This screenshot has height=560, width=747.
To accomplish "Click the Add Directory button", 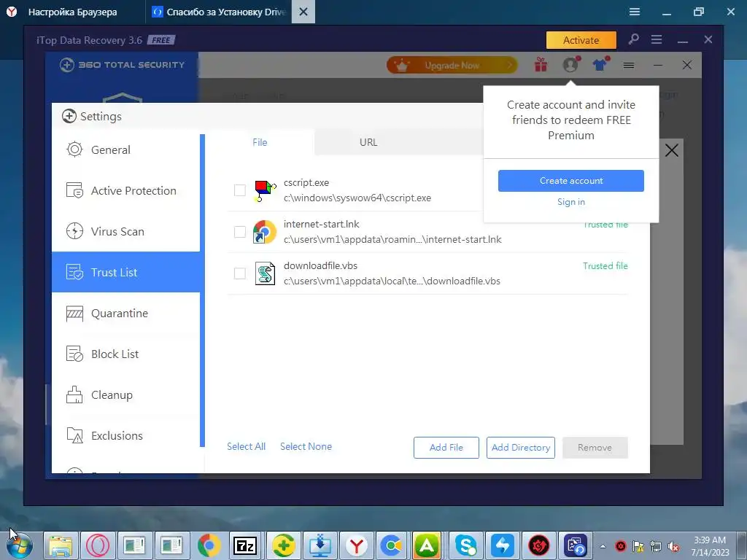I will click(521, 448).
